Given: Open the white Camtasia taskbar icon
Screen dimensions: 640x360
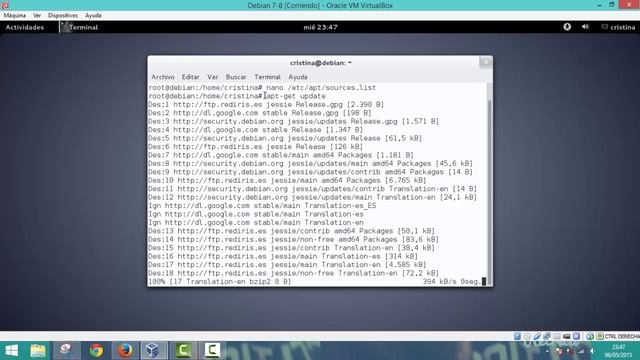Looking at the screenshot, I should coord(212,351).
